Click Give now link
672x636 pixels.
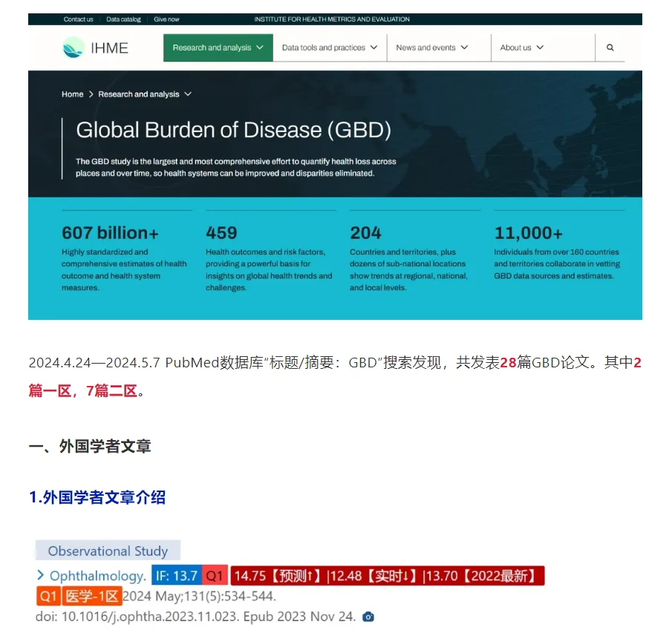tap(166, 19)
